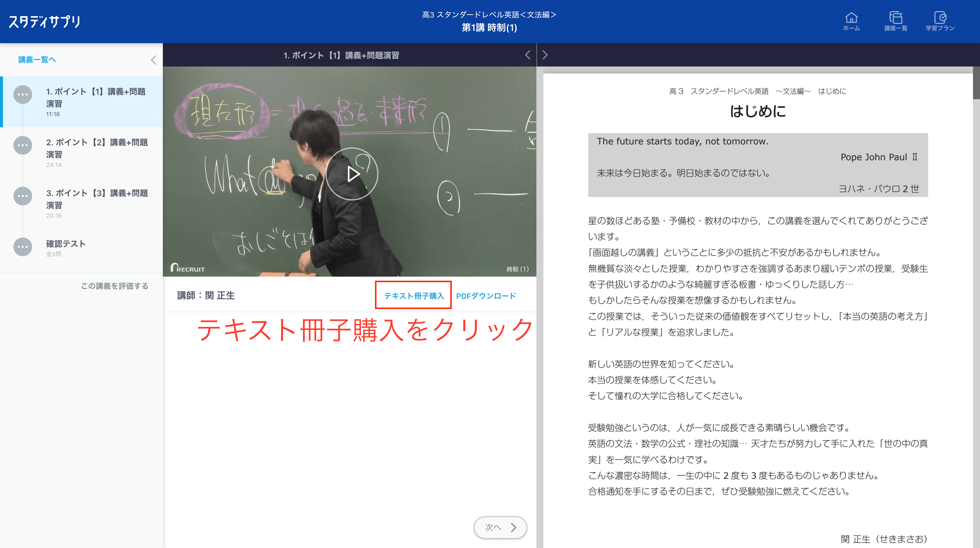The height and width of the screenshot is (548, 980).
Task: Click the text panel vertical scrollbar
Action: (x=976, y=83)
